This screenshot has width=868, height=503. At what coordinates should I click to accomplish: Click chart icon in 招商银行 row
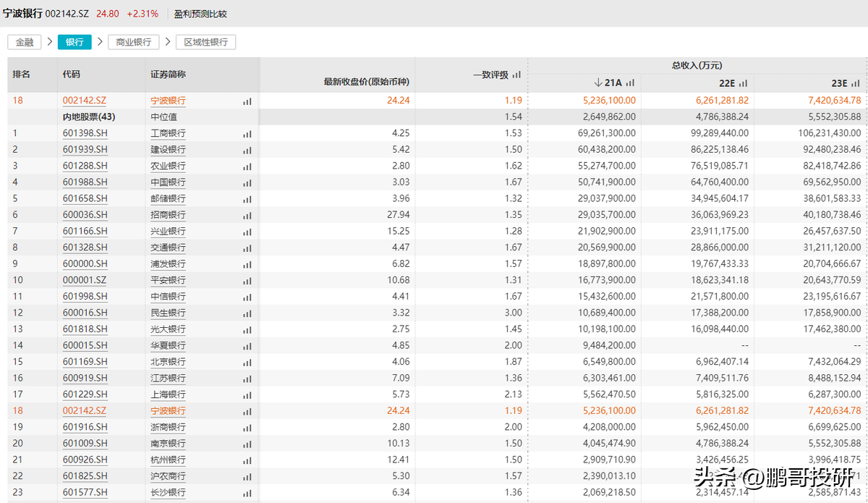click(x=247, y=215)
